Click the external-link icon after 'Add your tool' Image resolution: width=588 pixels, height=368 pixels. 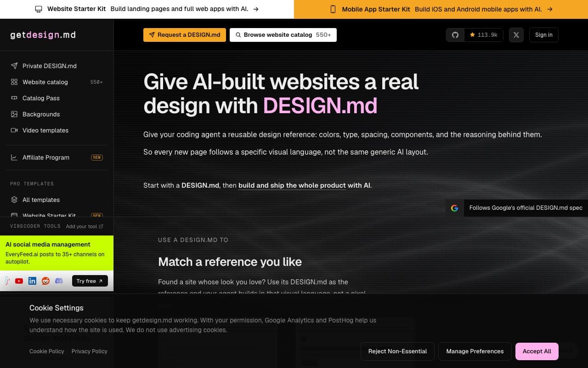click(x=101, y=226)
